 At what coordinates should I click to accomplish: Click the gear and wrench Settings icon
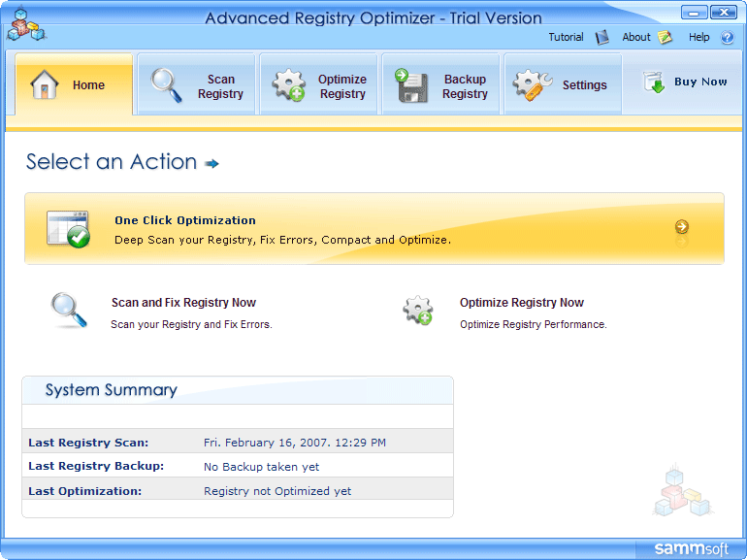[533, 85]
